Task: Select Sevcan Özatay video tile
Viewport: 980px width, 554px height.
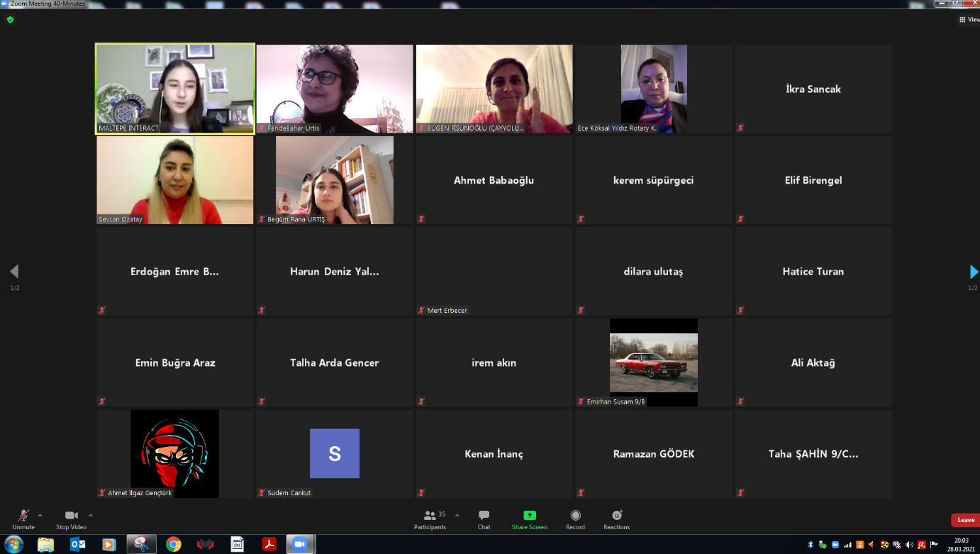Action: 175,180
